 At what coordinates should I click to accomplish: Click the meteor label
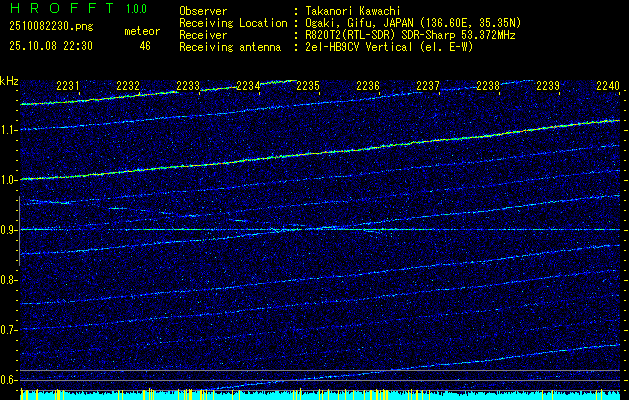(x=141, y=31)
